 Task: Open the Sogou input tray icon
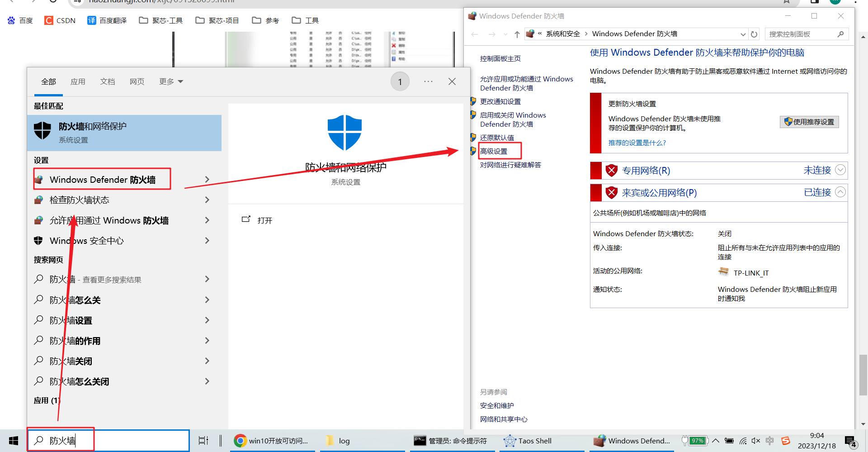point(786,441)
